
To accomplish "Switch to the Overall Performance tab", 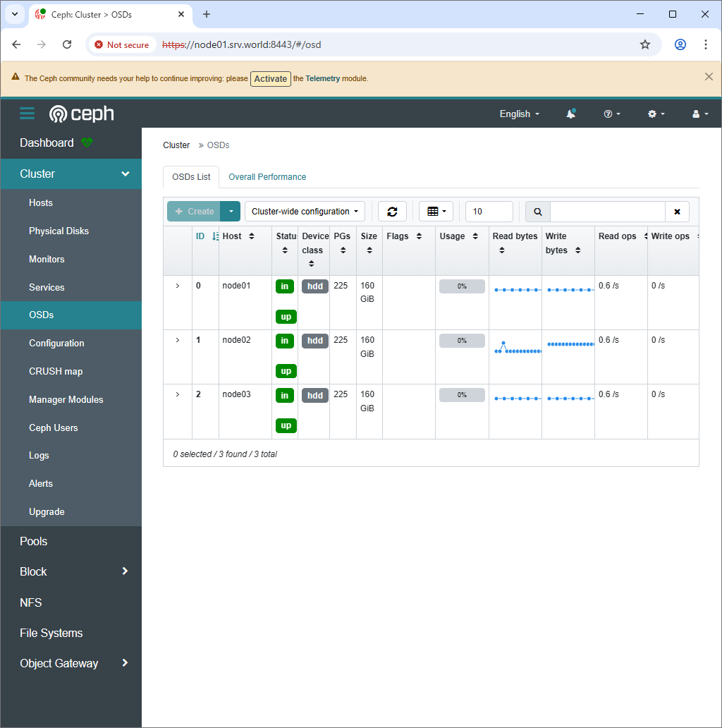I will click(x=267, y=177).
